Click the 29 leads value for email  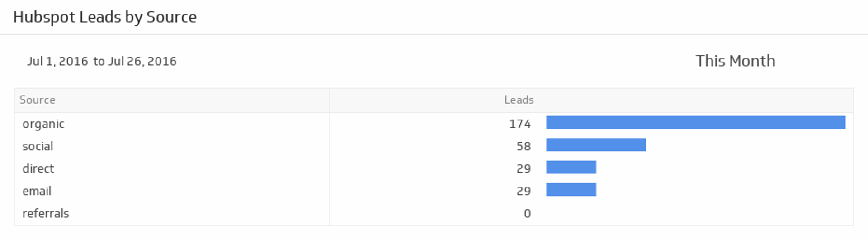click(x=524, y=191)
